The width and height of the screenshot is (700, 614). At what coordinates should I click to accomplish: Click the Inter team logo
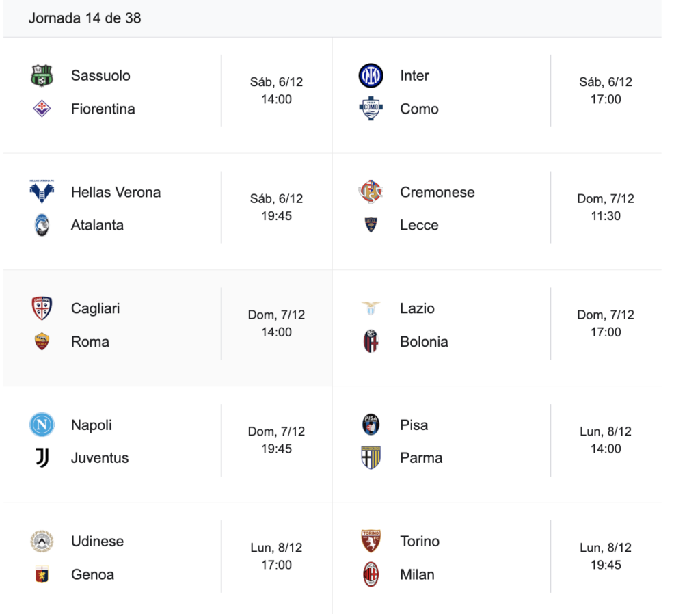pos(371,75)
